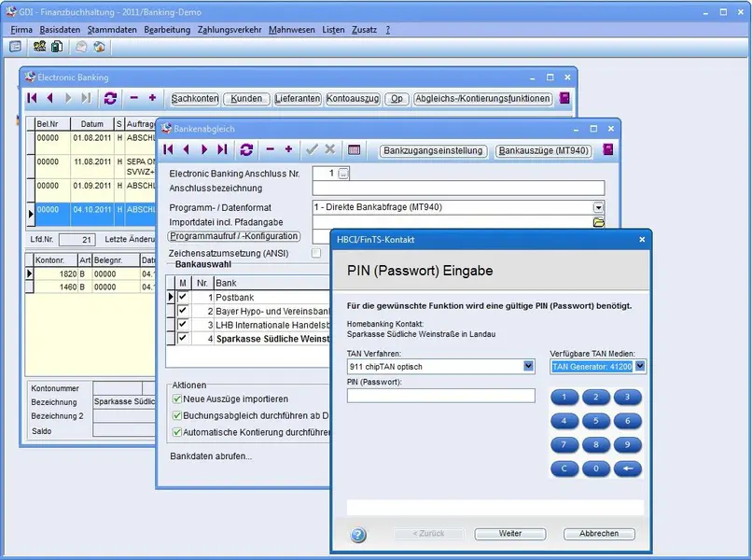Click the blue help question mark icon

tap(358, 535)
